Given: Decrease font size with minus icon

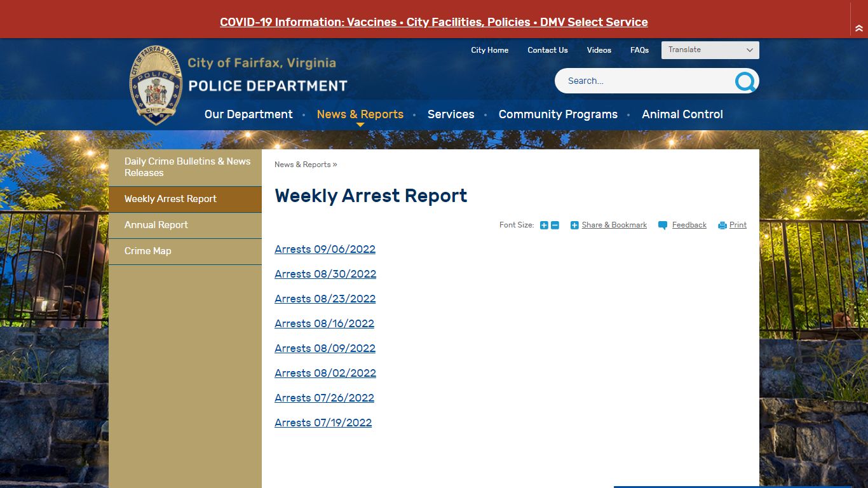Looking at the screenshot, I should [x=555, y=226].
